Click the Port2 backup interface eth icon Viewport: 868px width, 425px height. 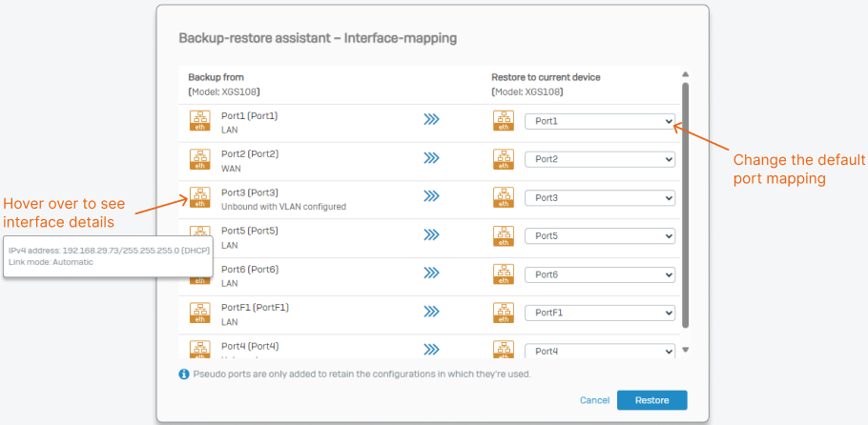pyautogui.click(x=200, y=159)
